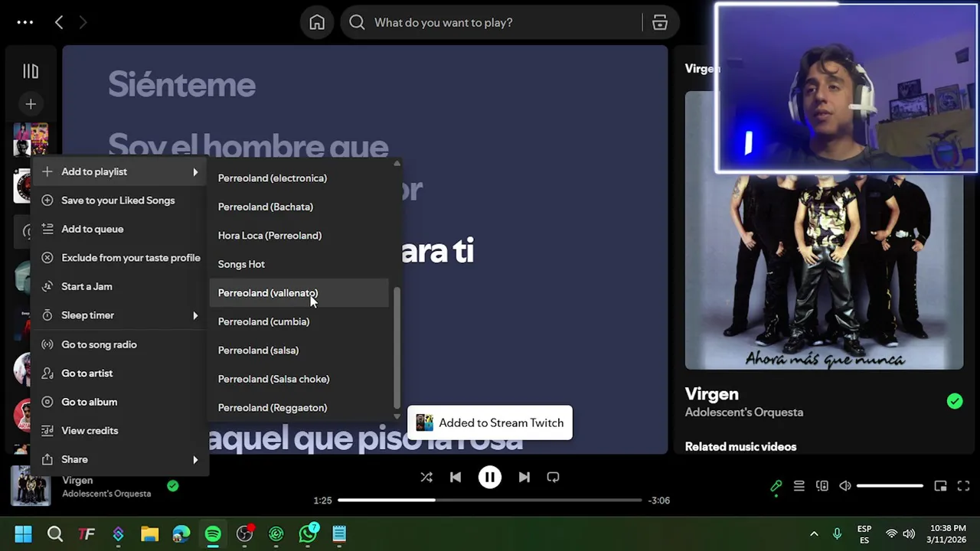This screenshot has height=551, width=980.
Task: Add to Songs Hot playlist
Action: (x=299, y=264)
